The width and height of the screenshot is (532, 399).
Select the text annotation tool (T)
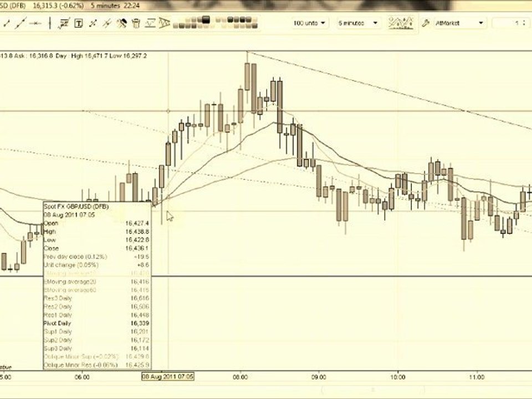coord(78,23)
